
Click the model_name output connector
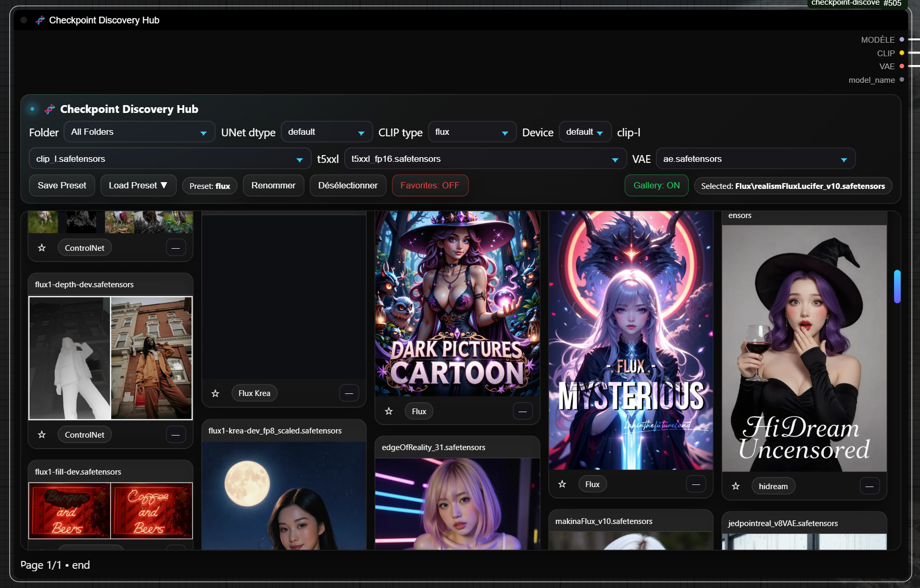pos(902,80)
